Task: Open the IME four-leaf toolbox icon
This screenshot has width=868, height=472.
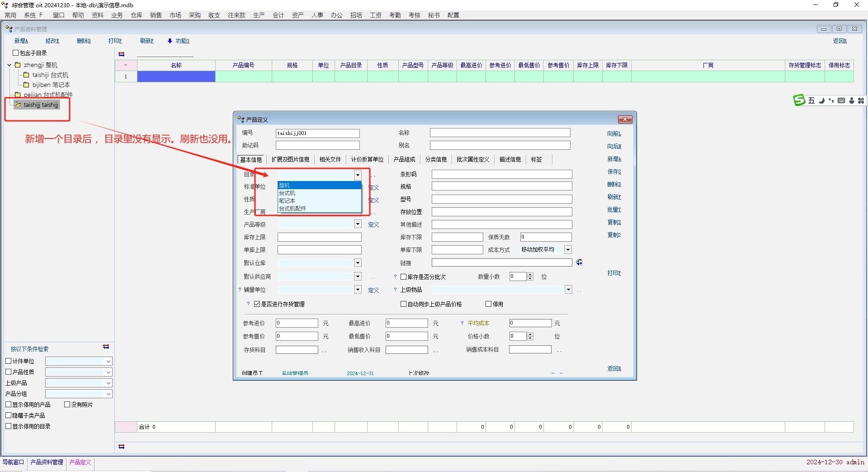Action: coord(861,100)
